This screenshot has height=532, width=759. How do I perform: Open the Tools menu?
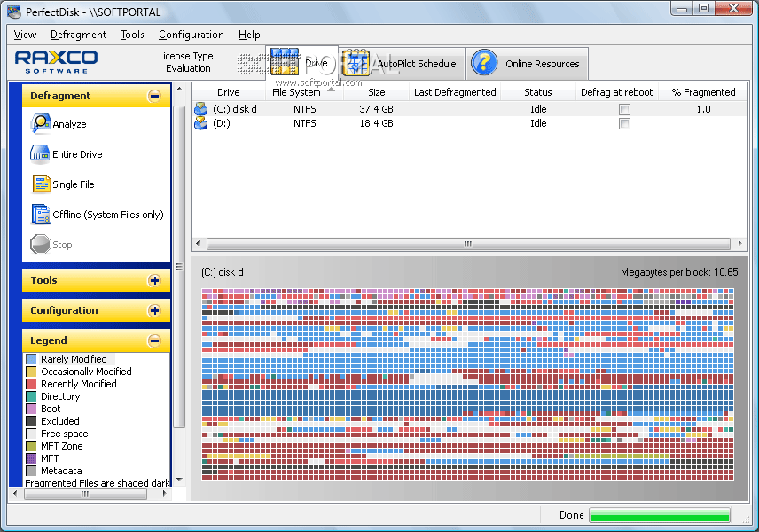click(132, 35)
